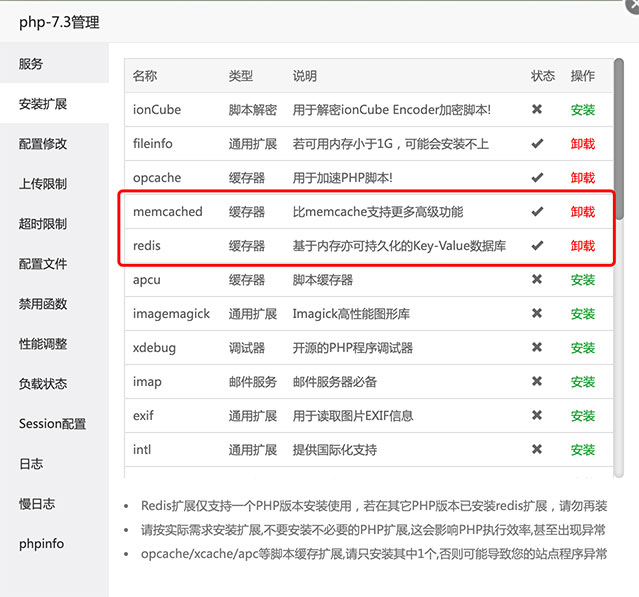The width and height of the screenshot is (639, 597).
Task: Click the ionCube name cell
Action: pyautogui.click(x=157, y=110)
